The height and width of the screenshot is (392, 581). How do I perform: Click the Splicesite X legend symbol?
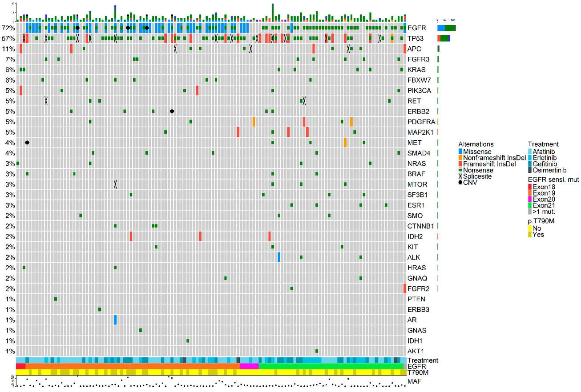(461, 176)
